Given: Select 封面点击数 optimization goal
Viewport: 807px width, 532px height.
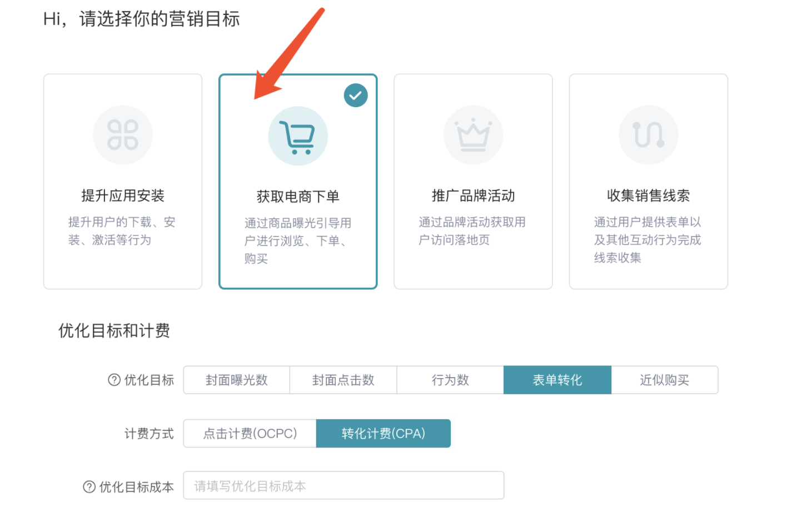Looking at the screenshot, I should pyautogui.click(x=343, y=380).
